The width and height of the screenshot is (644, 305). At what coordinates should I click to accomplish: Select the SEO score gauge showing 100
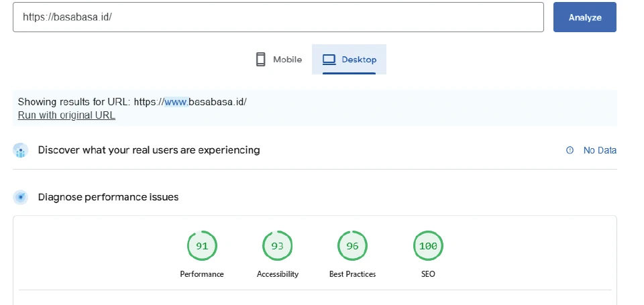[428, 246]
